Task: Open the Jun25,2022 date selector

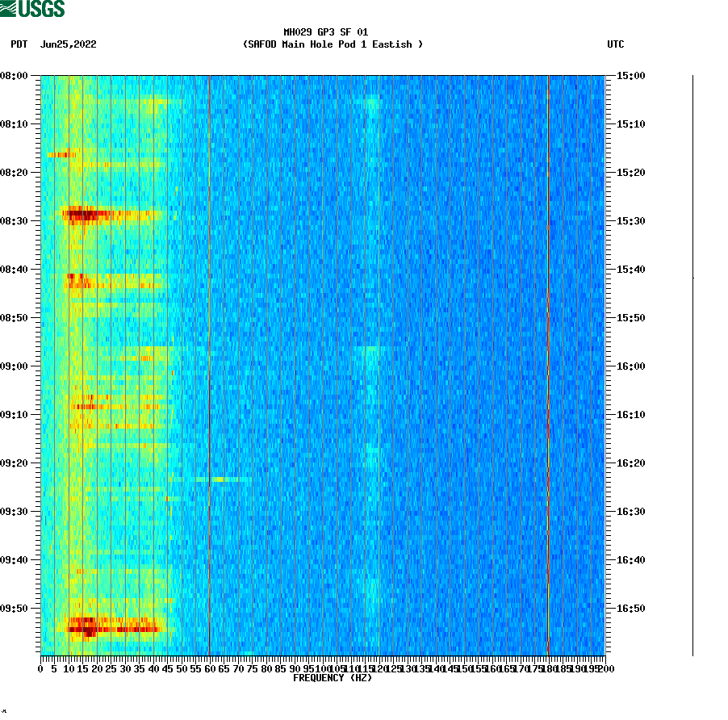Action: [69, 44]
